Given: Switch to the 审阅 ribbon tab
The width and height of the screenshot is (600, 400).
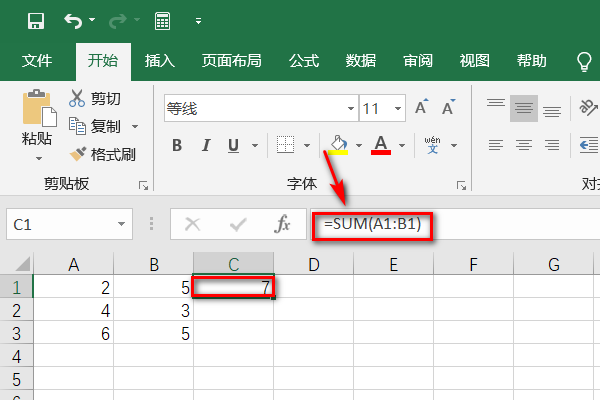Looking at the screenshot, I should [x=418, y=61].
